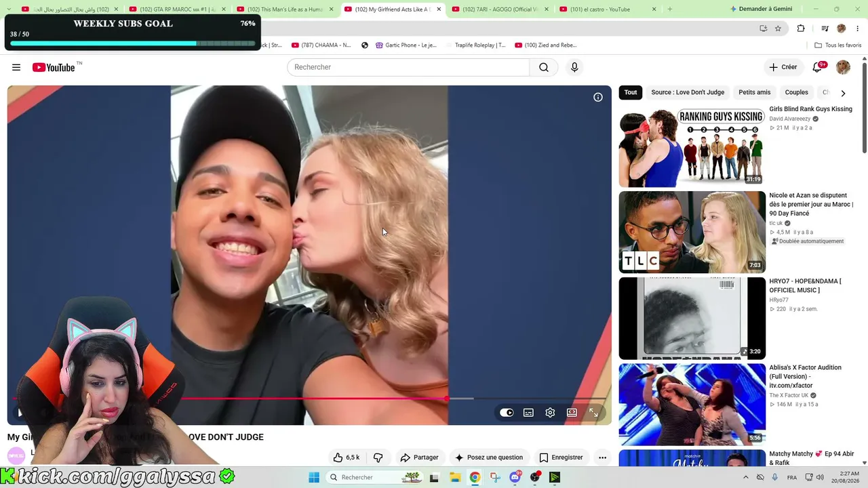Open more actions three-dot menu below video
The width and height of the screenshot is (868, 488).
602,457
